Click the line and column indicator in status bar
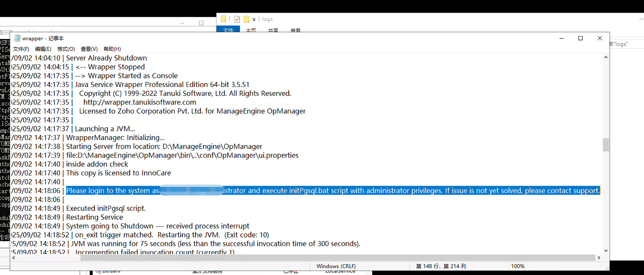644x275 pixels. 441,266
